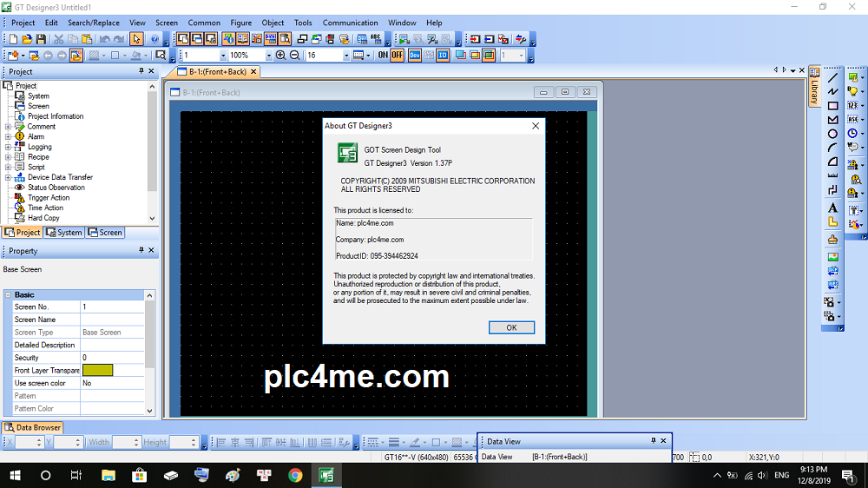Select the Rectangle drawing tool
The width and height of the screenshot is (868, 488).
[832, 106]
